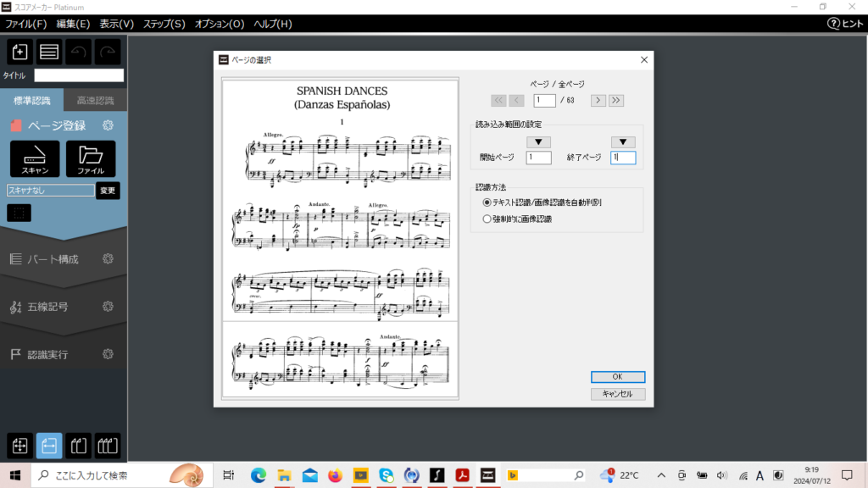Select the three-page view icon
The width and height of the screenshot is (868, 488).
click(107, 445)
